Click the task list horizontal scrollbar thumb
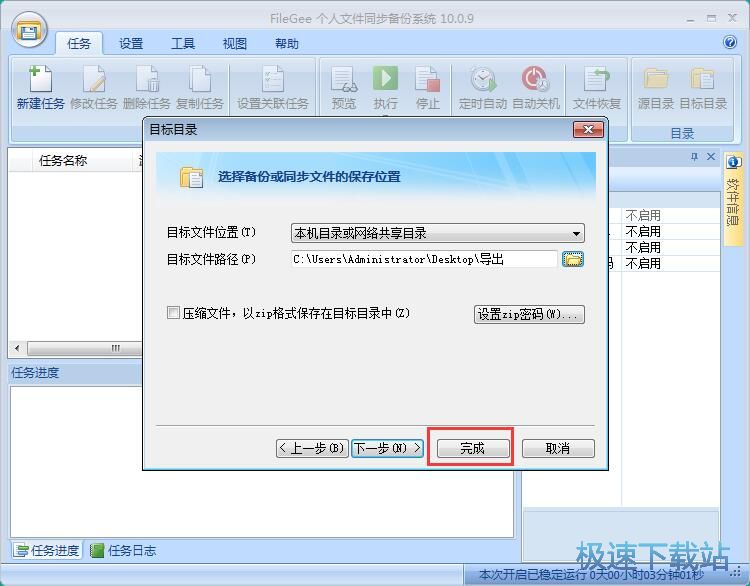 point(85,348)
